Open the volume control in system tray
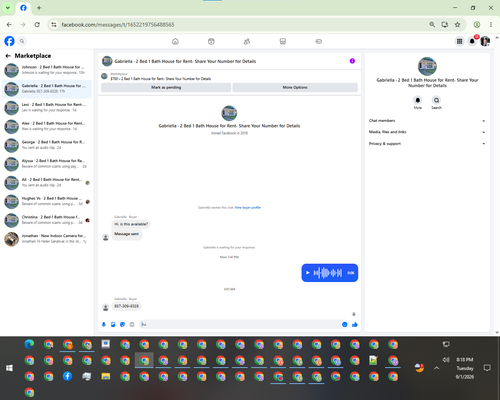 446,360
